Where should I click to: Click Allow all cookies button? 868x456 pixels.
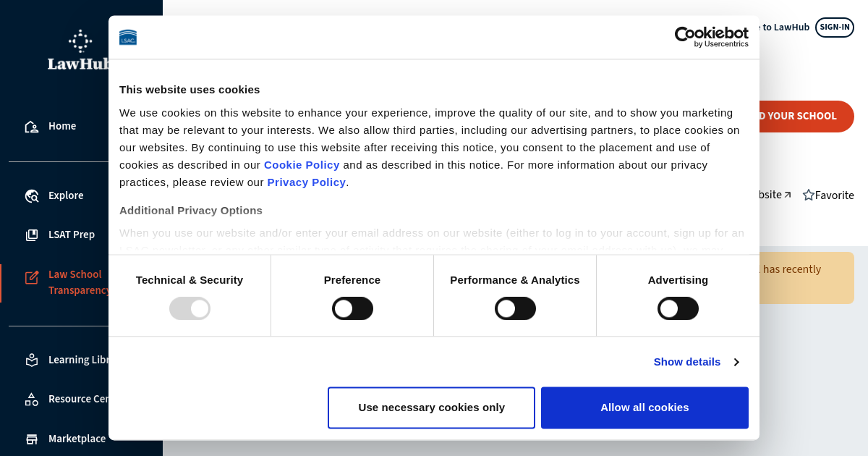644,408
